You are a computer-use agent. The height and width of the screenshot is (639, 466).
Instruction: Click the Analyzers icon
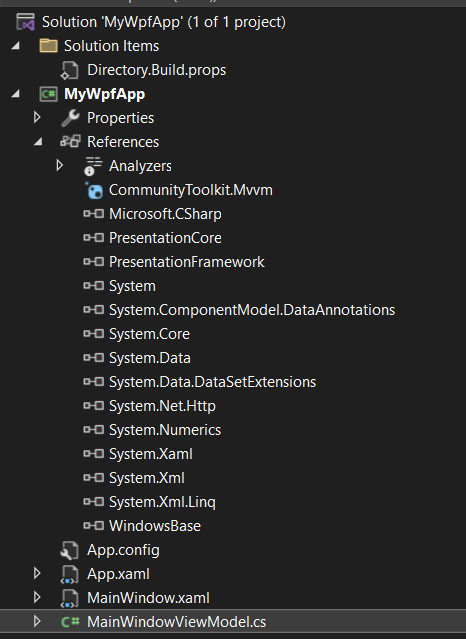(x=93, y=166)
